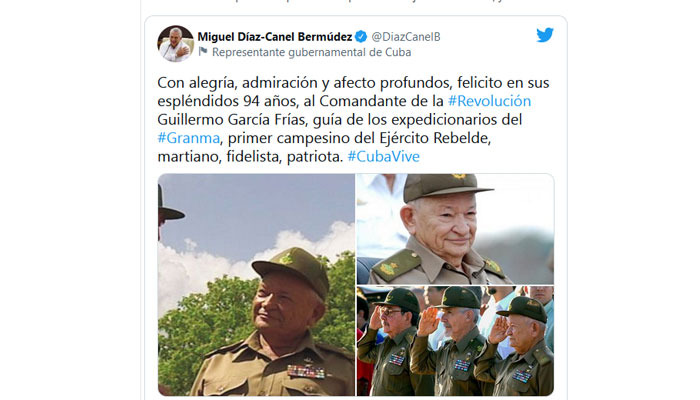Click the Representante gubernamental de Cuba label
The image size is (700, 400).
(x=311, y=52)
